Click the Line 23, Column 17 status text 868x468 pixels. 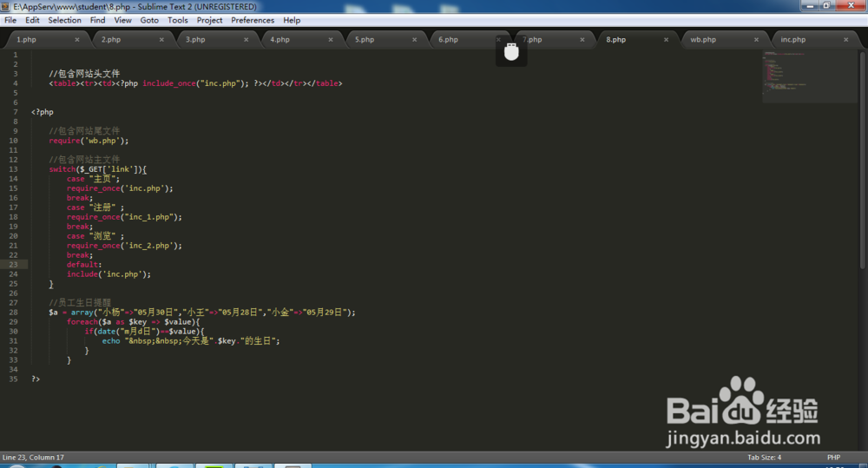click(x=33, y=458)
